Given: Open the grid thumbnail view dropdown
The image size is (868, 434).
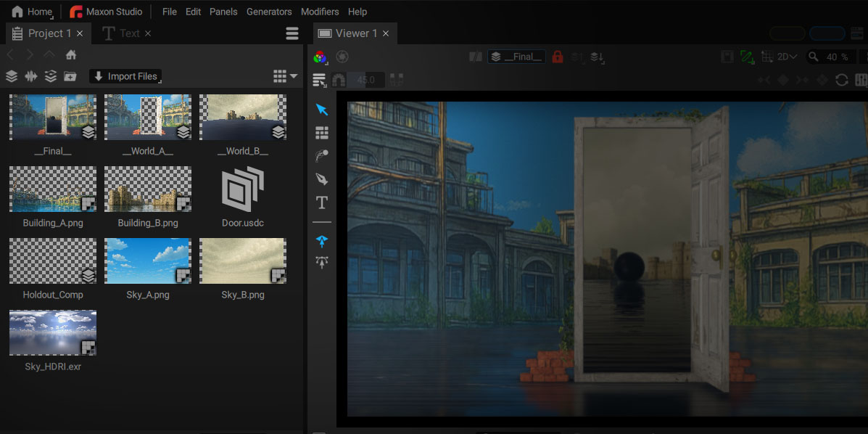Looking at the screenshot, I should (285, 76).
